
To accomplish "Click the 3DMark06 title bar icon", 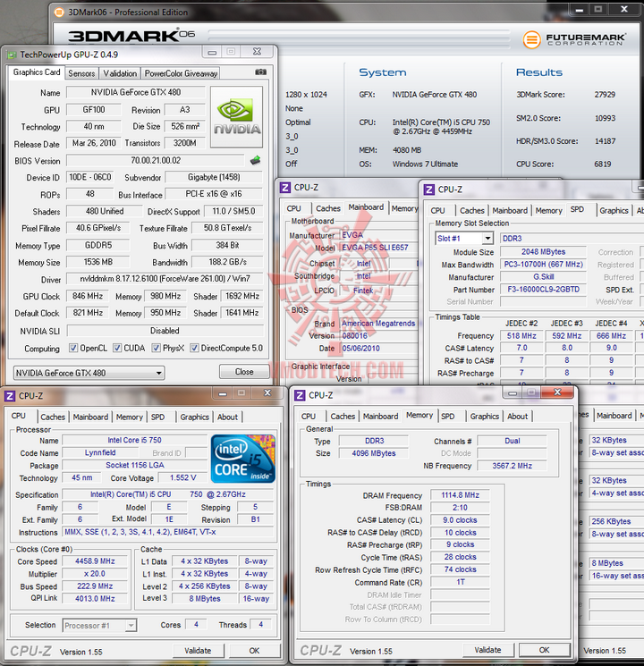I will pos(60,13).
